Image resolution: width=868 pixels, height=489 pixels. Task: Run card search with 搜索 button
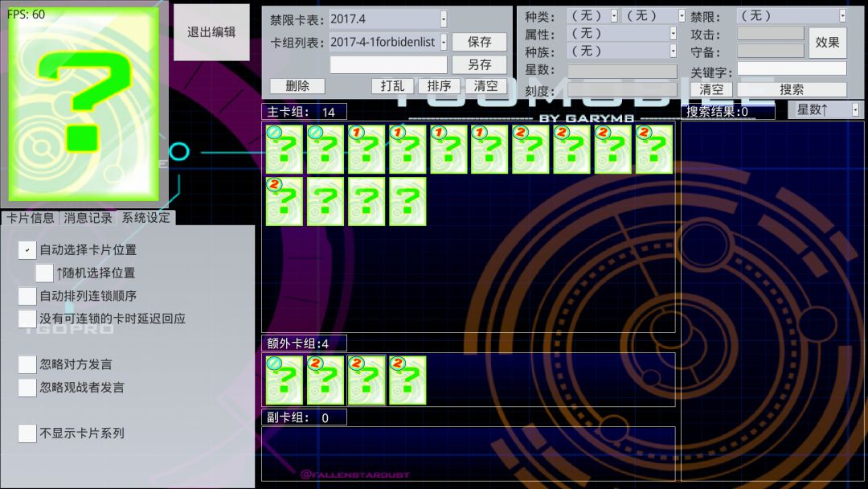pos(792,90)
